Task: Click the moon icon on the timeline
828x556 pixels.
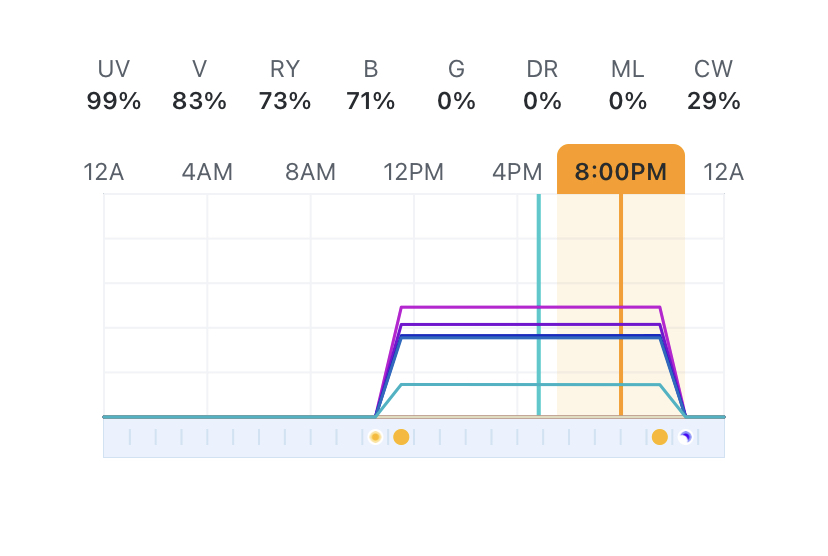Action: (685, 437)
